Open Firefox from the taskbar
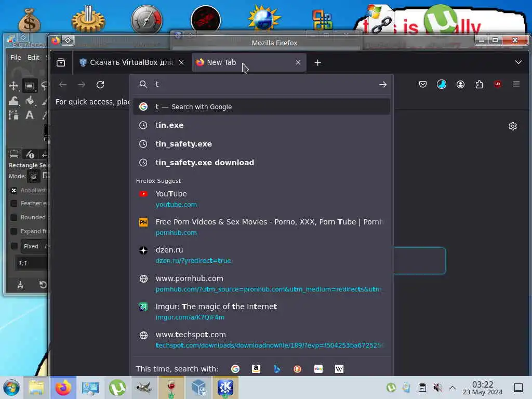This screenshot has width=532, height=399. pyautogui.click(x=63, y=388)
